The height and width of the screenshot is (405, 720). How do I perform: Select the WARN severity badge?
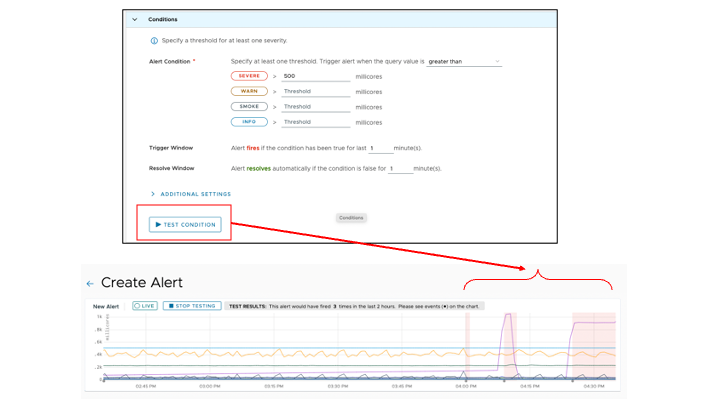pos(249,91)
